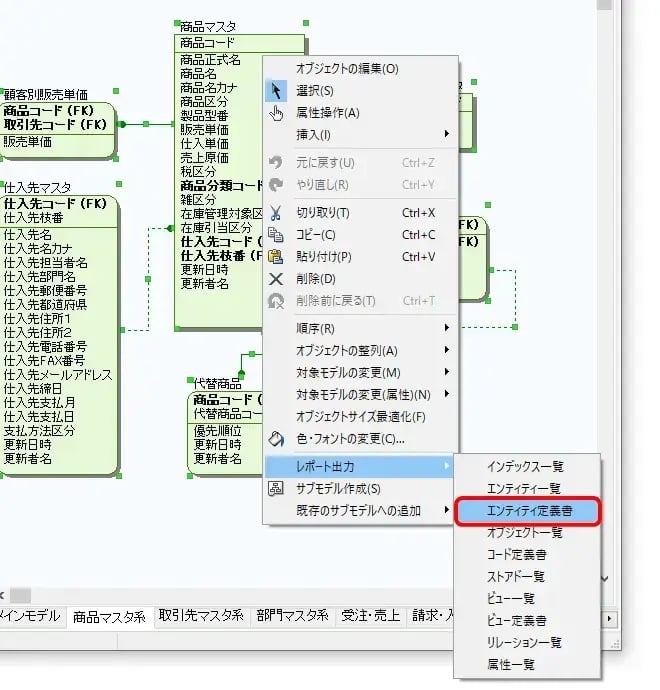The image size is (660, 690).
Task: Click the scissors icon for 切り取り
Action: [277, 213]
